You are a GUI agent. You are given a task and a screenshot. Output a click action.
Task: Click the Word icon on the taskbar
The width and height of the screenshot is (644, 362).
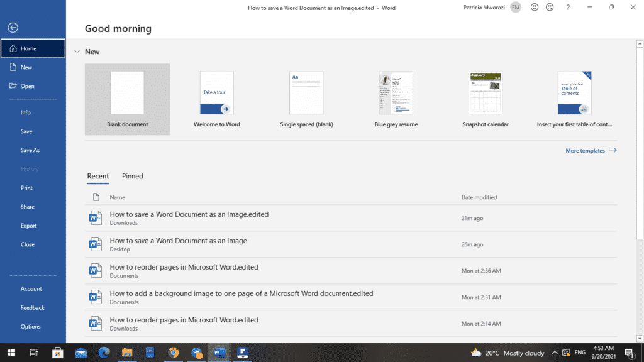(x=219, y=353)
